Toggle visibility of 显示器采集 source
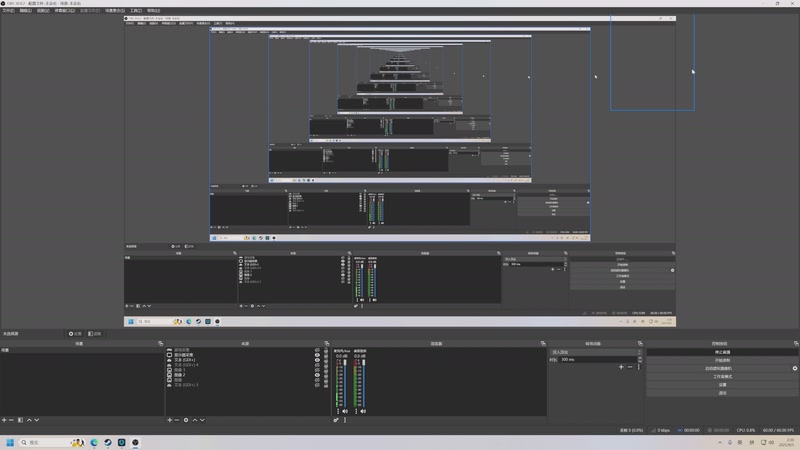 pyautogui.click(x=317, y=355)
